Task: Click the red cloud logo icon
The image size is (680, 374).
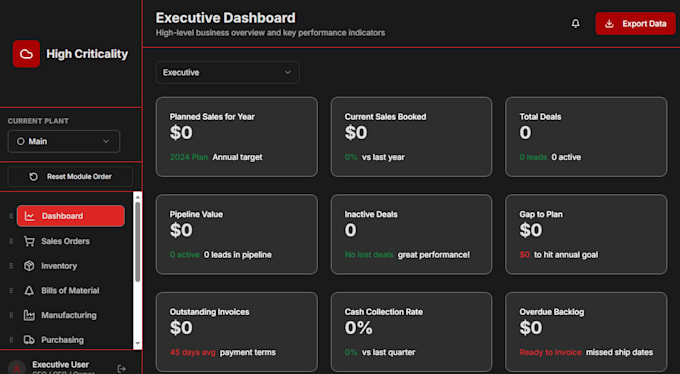Action: point(26,54)
